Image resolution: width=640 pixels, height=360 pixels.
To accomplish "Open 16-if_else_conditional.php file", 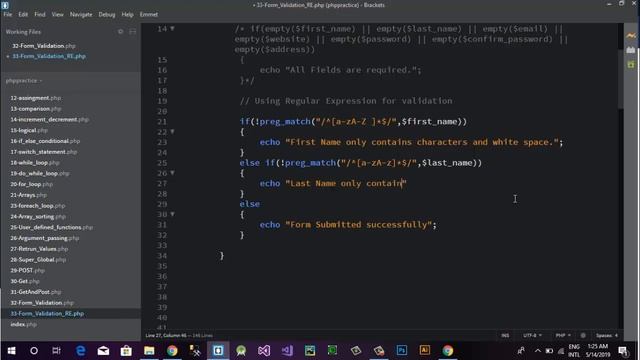I will (x=45, y=141).
